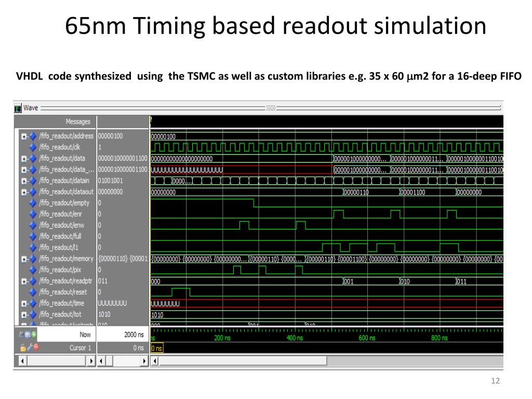
Task: Expand the fifo_readout/dataout bus
Action: (24, 192)
